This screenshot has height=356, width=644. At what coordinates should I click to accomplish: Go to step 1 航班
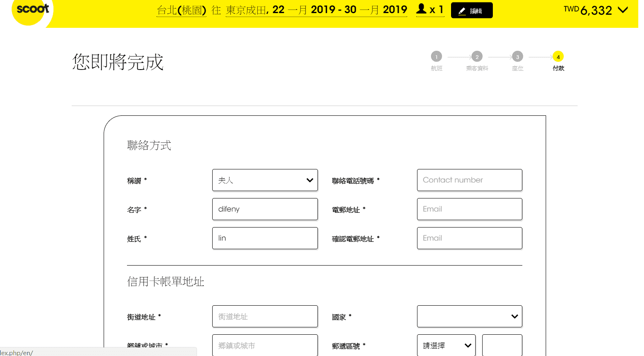436,61
